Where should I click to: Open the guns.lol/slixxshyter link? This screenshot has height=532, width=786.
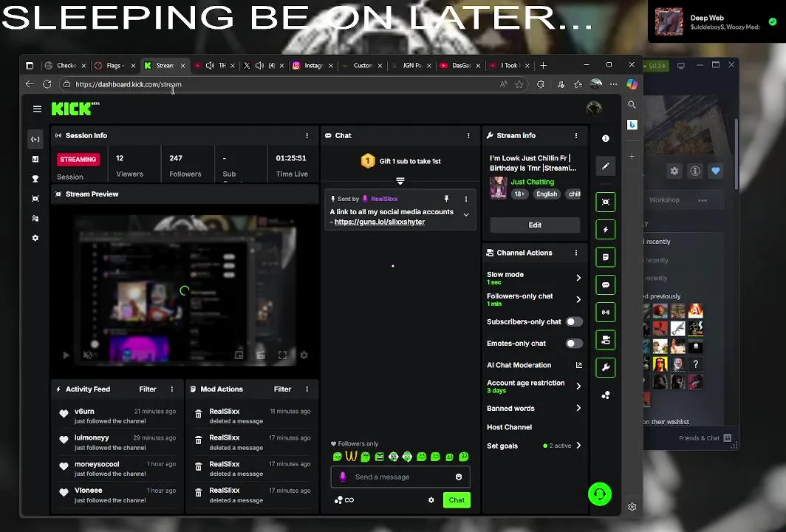click(380, 222)
